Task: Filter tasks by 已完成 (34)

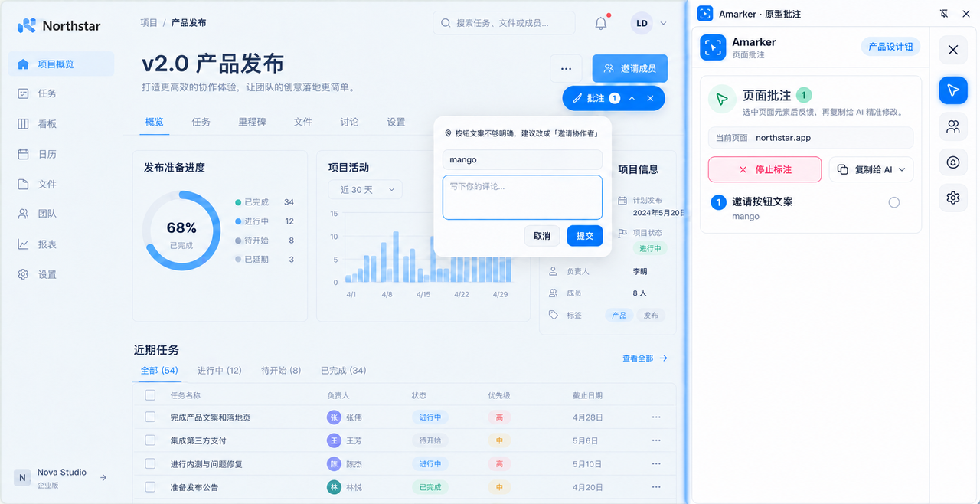Action: click(343, 371)
